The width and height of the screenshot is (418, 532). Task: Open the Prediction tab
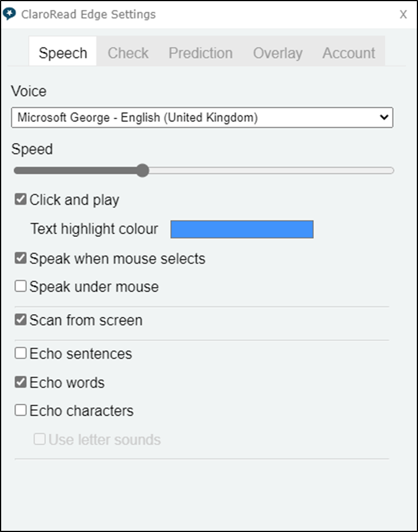pyautogui.click(x=200, y=53)
